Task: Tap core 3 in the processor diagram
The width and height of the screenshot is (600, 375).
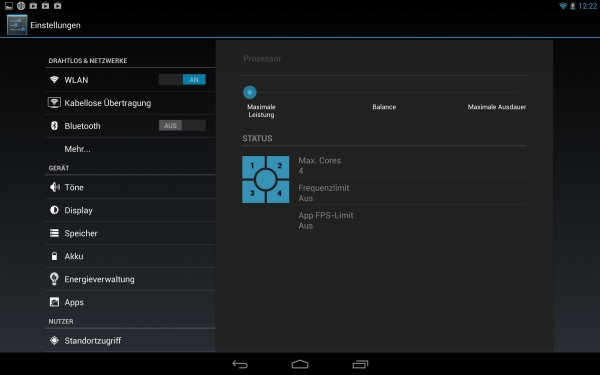Action: pos(253,192)
